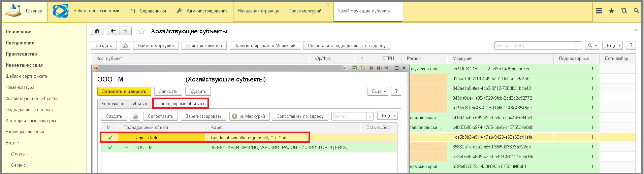This screenshot has height=174, width=644.
Task: Focus the dialog Поиск search field
Action: tap(349, 116)
